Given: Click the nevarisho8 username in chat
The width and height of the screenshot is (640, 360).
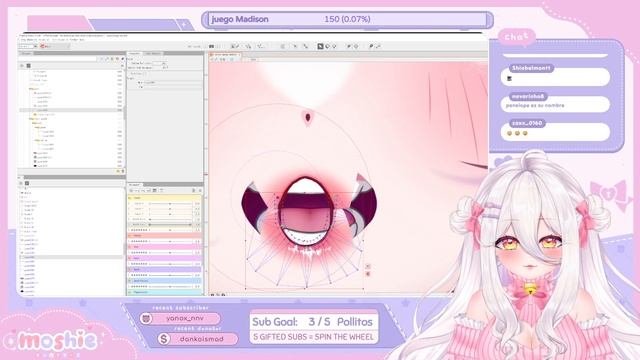Looking at the screenshot, I should [x=528, y=96].
